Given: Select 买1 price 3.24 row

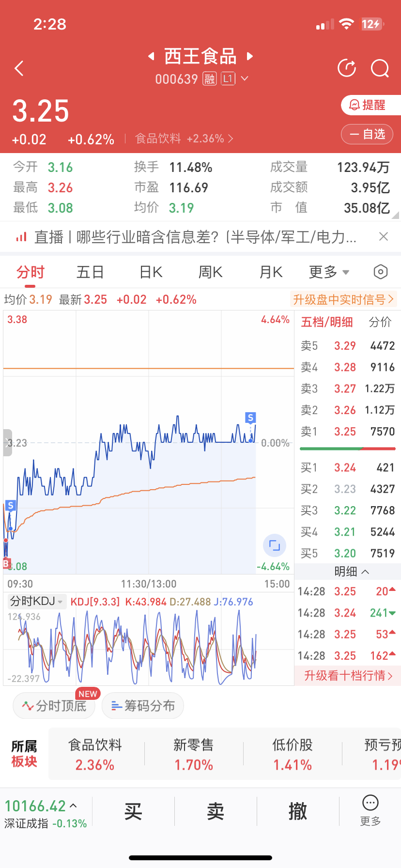Looking at the screenshot, I should click(x=348, y=467).
